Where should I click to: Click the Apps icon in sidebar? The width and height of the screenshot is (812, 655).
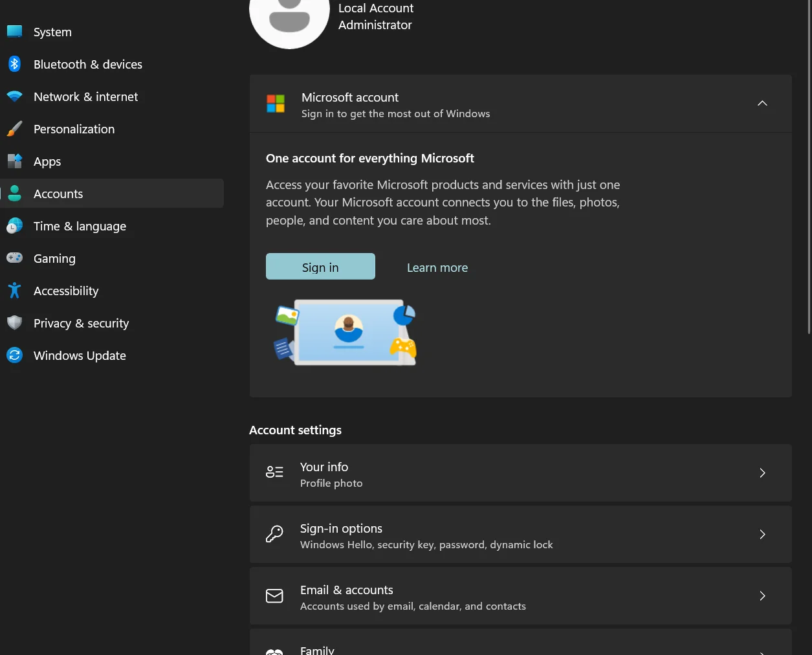14,161
